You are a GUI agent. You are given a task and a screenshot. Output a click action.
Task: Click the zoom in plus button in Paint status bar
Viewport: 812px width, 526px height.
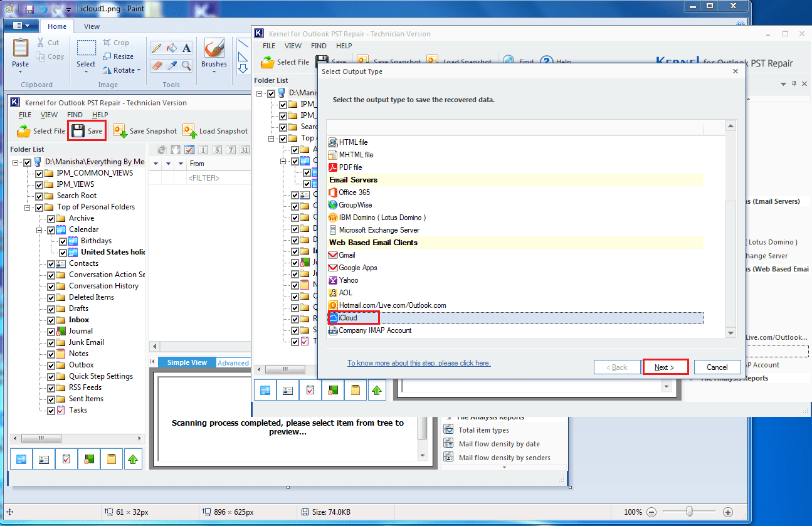point(728,512)
